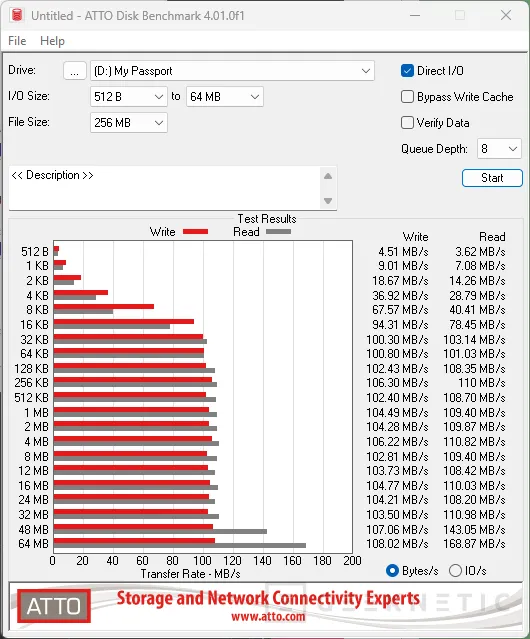
Task: Click into the Description text field
Action: (165, 188)
